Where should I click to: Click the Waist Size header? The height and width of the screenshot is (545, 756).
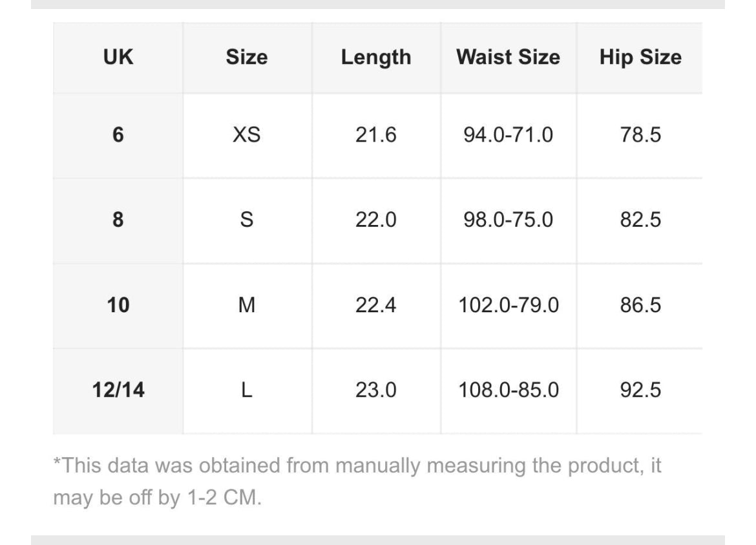pyautogui.click(x=508, y=58)
